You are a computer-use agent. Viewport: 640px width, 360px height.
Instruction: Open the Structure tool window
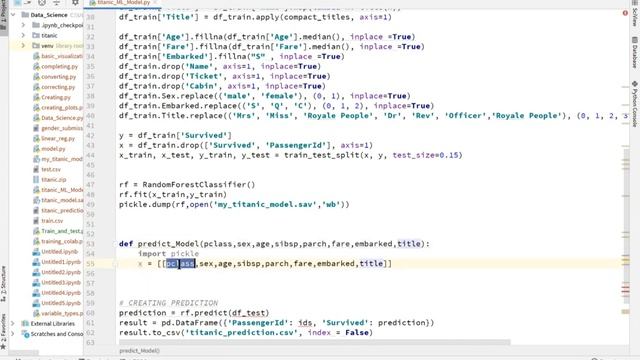(3, 284)
